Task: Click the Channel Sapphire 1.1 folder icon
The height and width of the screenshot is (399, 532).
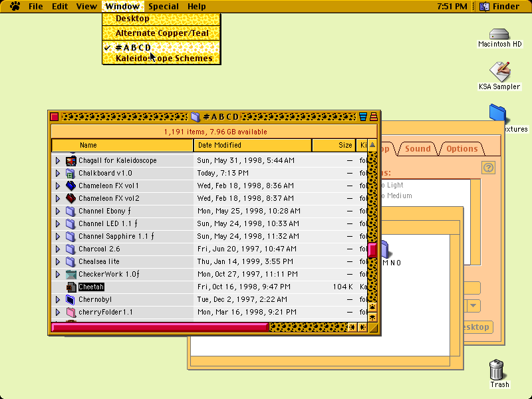Action: point(70,236)
